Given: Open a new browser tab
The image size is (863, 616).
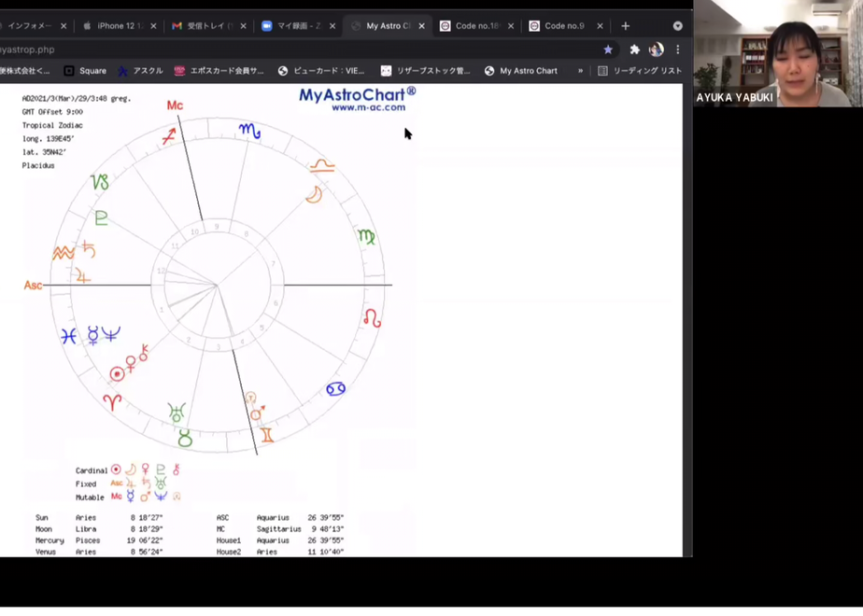Looking at the screenshot, I should point(625,26).
